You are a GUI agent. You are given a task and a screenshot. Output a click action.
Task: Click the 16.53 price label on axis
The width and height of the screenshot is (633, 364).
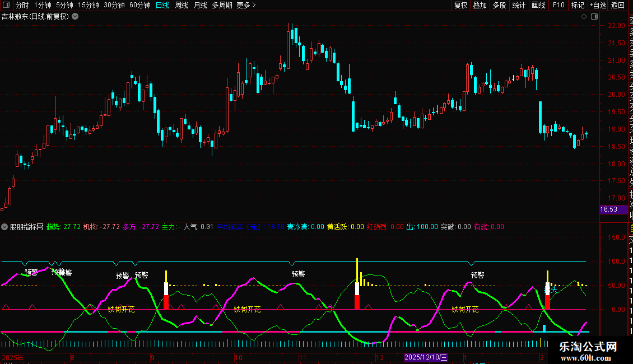(609, 209)
